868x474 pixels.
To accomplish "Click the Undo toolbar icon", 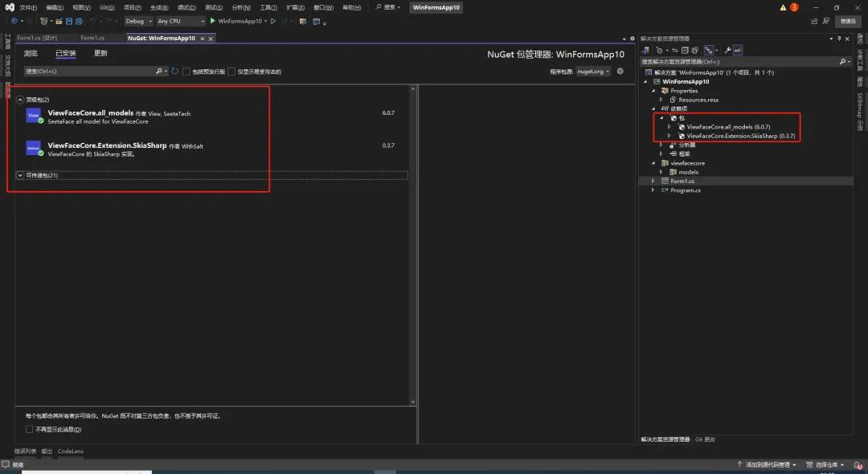I will click(92, 21).
